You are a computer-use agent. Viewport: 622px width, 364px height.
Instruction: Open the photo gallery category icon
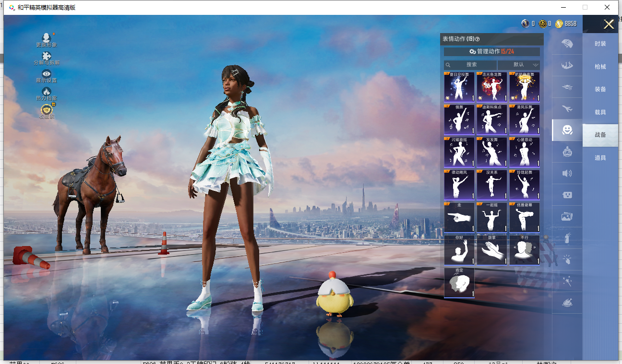tap(567, 216)
